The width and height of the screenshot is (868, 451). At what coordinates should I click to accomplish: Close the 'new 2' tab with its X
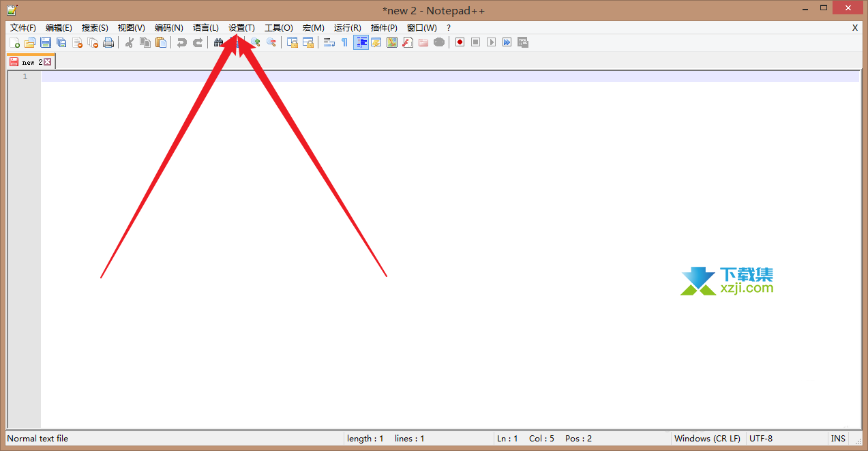click(x=48, y=62)
